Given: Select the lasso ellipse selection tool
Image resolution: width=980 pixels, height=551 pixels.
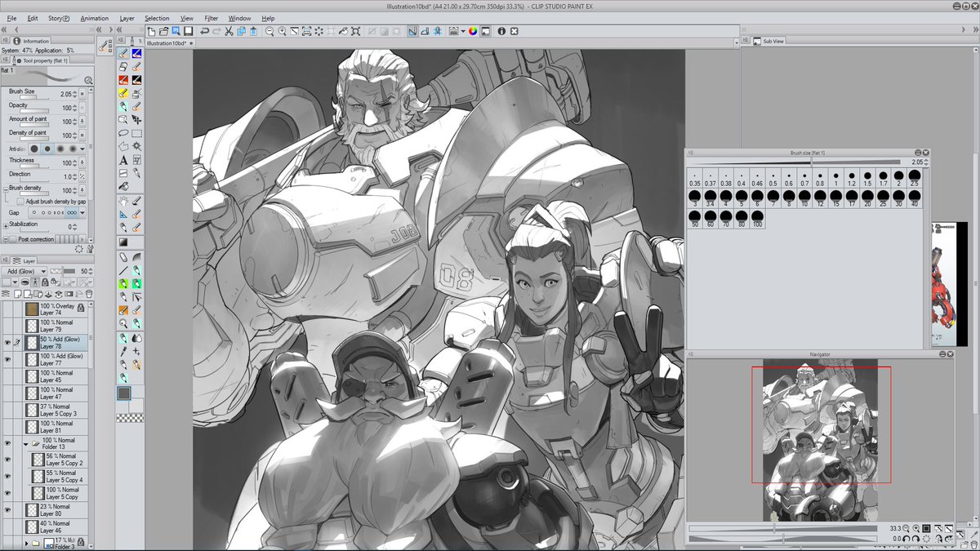Looking at the screenshot, I should [123, 133].
